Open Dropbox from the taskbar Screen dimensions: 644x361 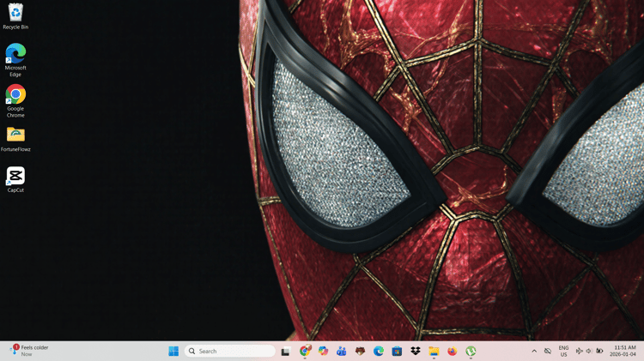click(416, 352)
